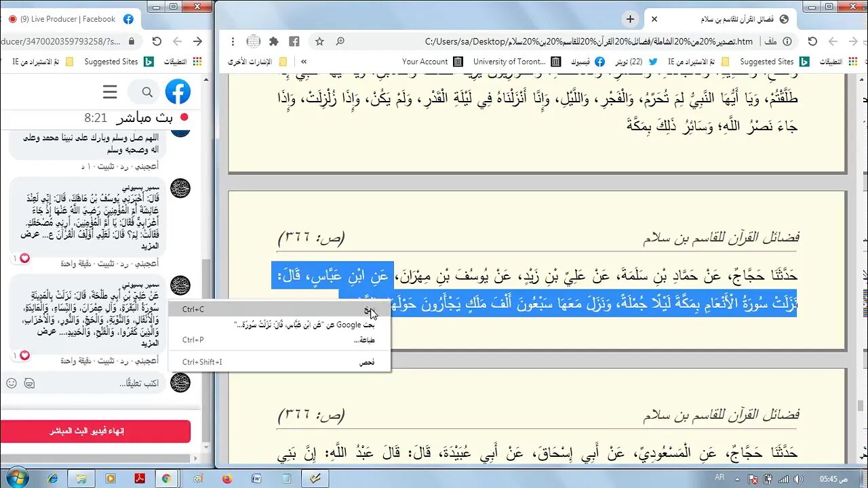Open the Facebook hamburger menu
868x488 pixels.
(x=110, y=91)
